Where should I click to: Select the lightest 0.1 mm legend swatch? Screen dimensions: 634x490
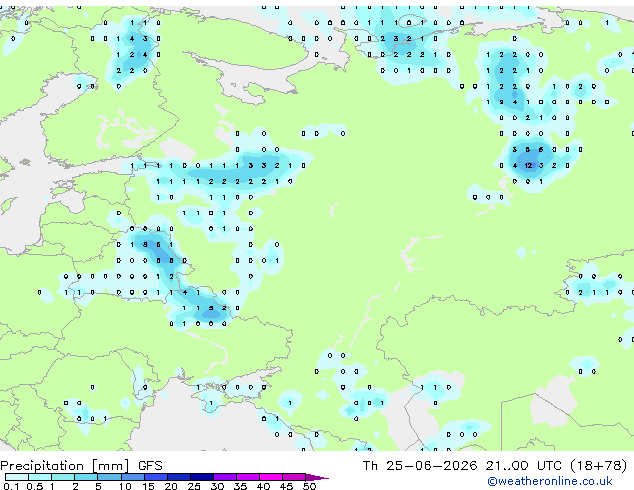pos(17,477)
